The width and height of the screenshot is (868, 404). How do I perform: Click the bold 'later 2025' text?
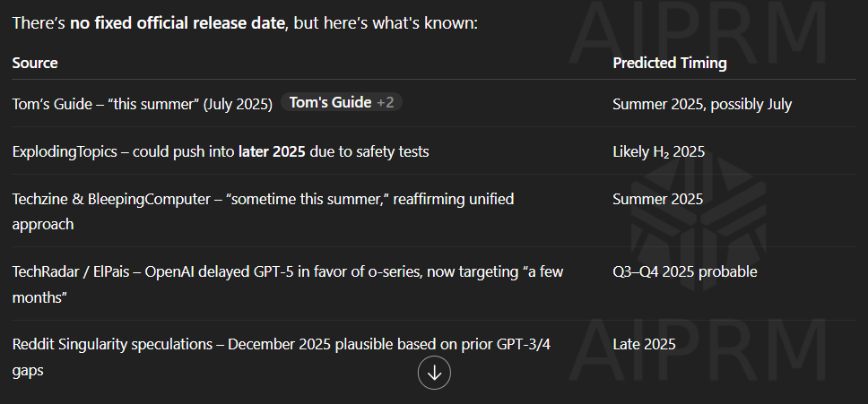(x=271, y=151)
